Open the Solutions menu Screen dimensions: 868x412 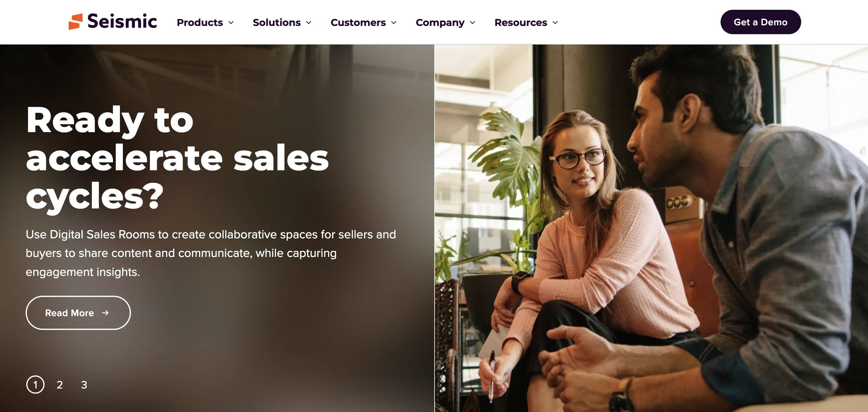point(282,23)
